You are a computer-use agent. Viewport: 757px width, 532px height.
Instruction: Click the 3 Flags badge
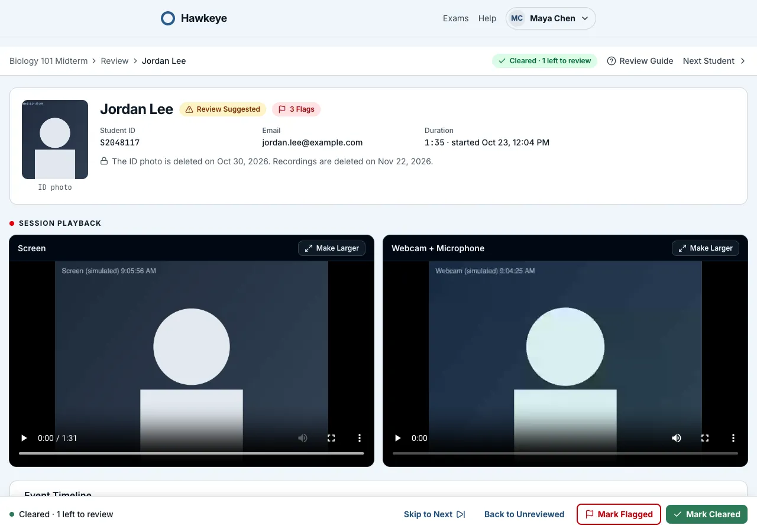click(296, 109)
